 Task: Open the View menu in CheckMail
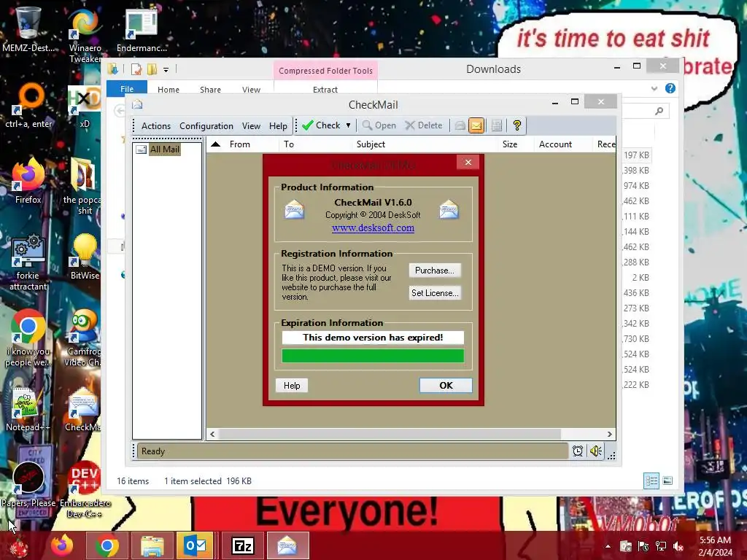251,126
